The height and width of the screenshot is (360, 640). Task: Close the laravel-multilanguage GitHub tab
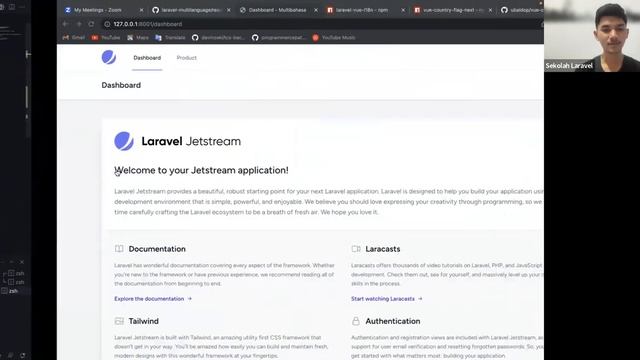pyautogui.click(x=229, y=10)
